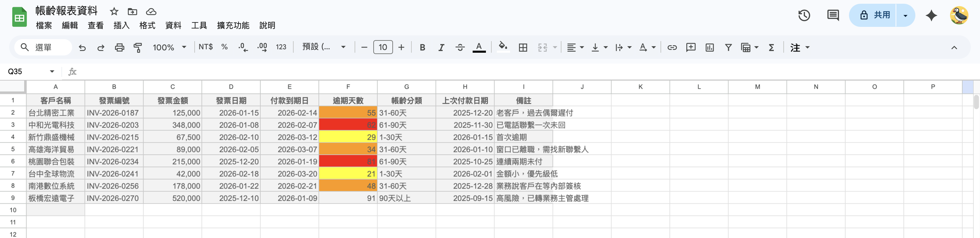Select column F header
This screenshot has height=238, width=980.
pos(348,87)
